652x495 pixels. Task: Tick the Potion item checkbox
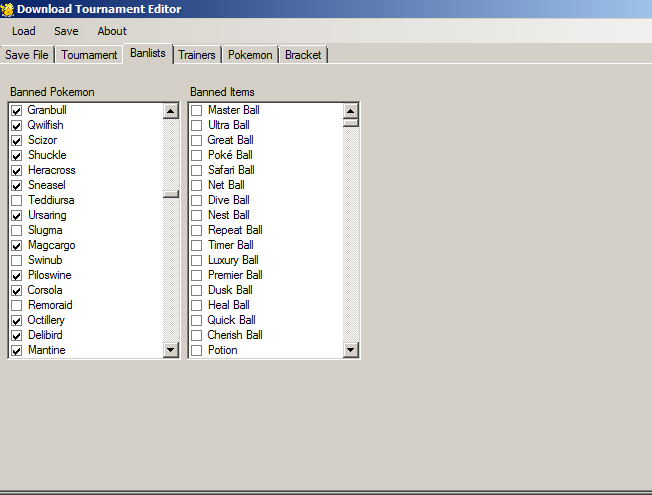click(x=197, y=350)
